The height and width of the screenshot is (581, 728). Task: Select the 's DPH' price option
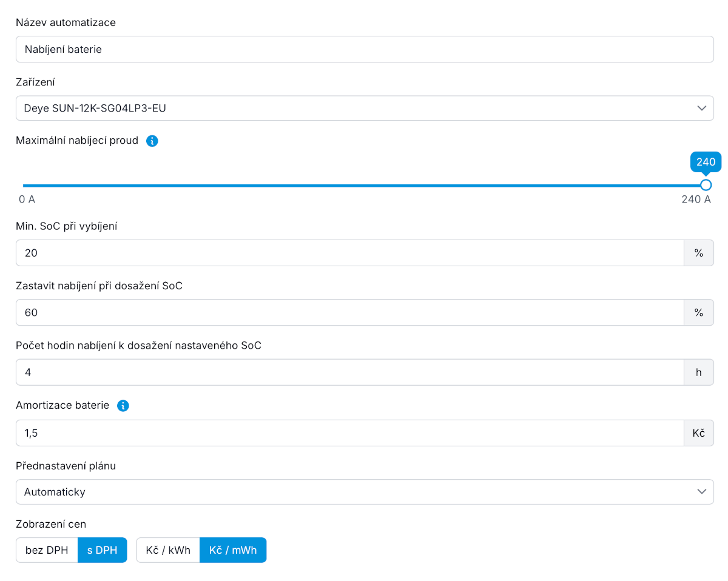103,551
